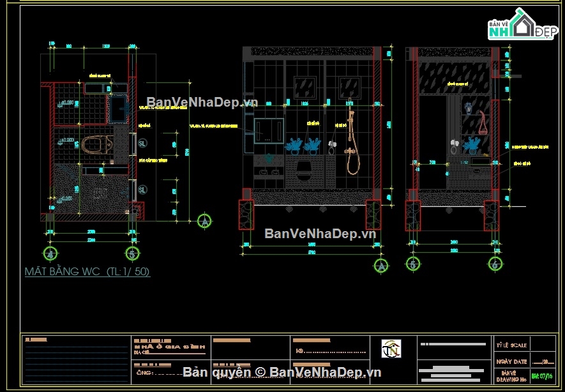Screen dimensions: 565x392
Task: Click the upper SL circle marker
Action: [142, 144]
